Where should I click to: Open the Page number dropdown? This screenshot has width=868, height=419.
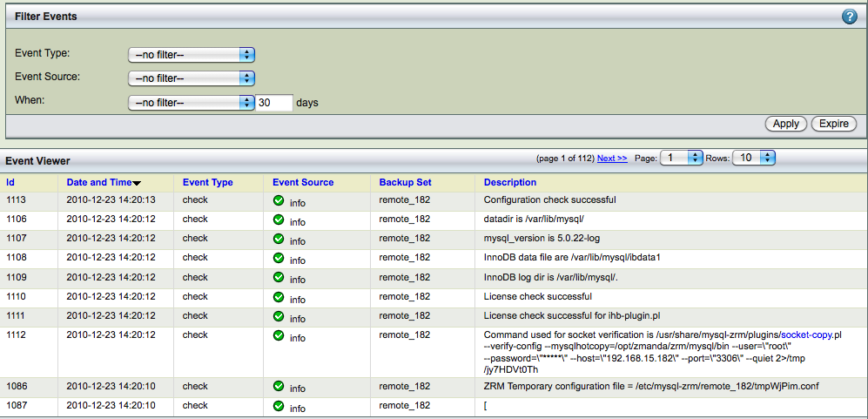[682, 158]
